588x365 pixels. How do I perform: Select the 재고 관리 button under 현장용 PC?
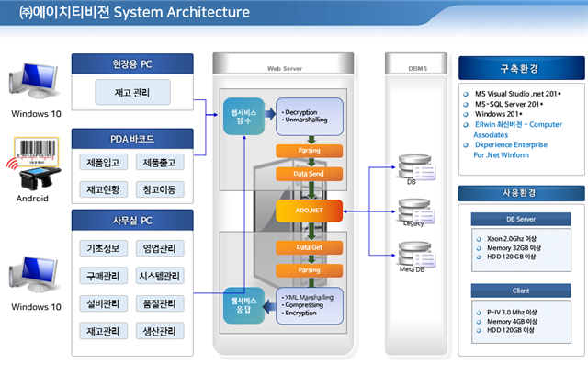[x=132, y=92]
